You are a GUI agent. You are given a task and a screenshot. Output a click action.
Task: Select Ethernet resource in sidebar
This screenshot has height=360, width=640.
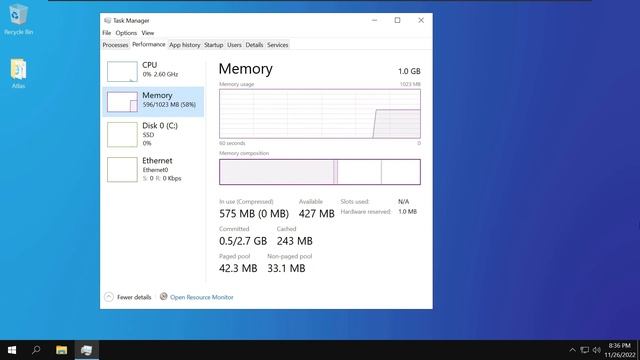pos(153,169)
